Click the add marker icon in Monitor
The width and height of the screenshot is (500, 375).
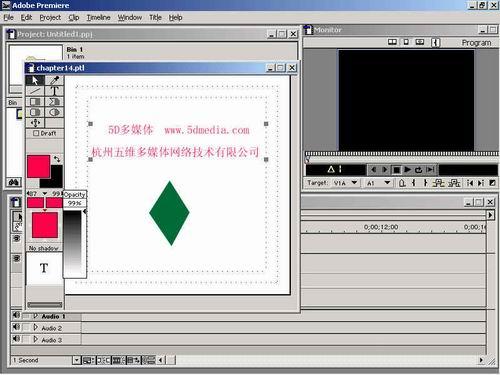coord(402,183)
